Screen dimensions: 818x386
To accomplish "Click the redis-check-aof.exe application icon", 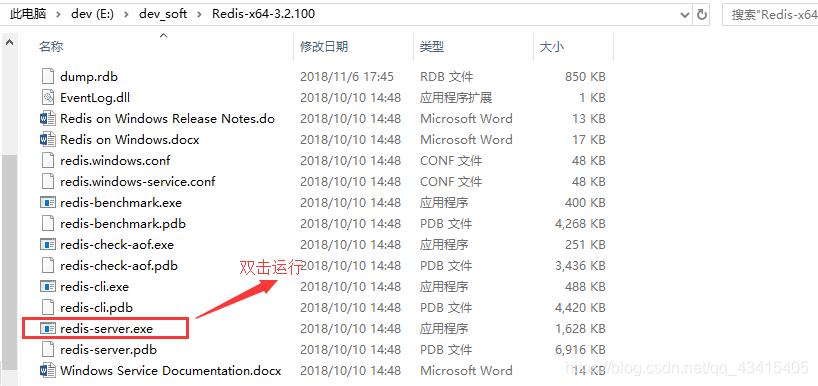I will coord(48,245).
